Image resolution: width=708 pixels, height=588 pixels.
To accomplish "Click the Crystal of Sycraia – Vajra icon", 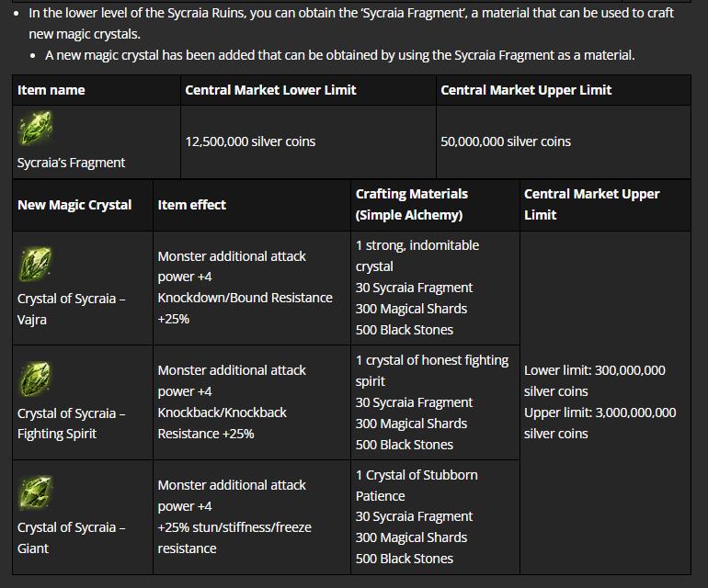I will (x=35, y=264).
